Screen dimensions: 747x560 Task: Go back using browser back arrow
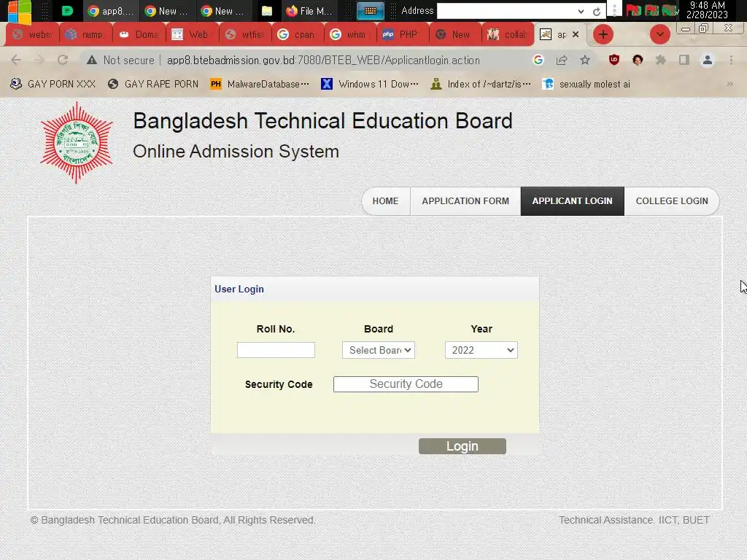click(x=16, y=60)
